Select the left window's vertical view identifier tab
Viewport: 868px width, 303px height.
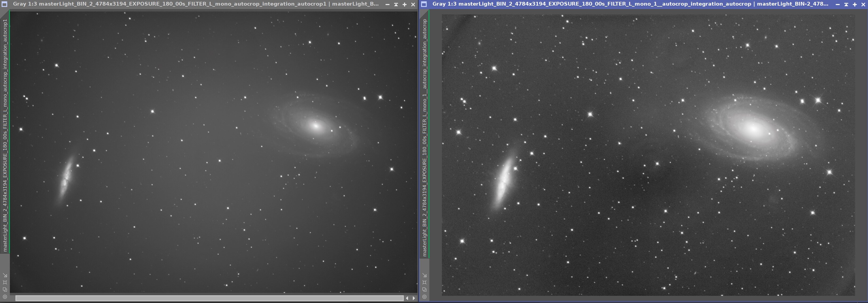click(x=5, y=135)
